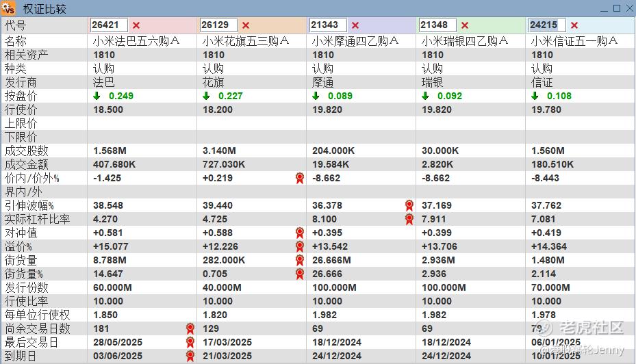This screenshot has height=364, width=636.
Task: Click the 溢价% row label
Action: pos(18,246)
